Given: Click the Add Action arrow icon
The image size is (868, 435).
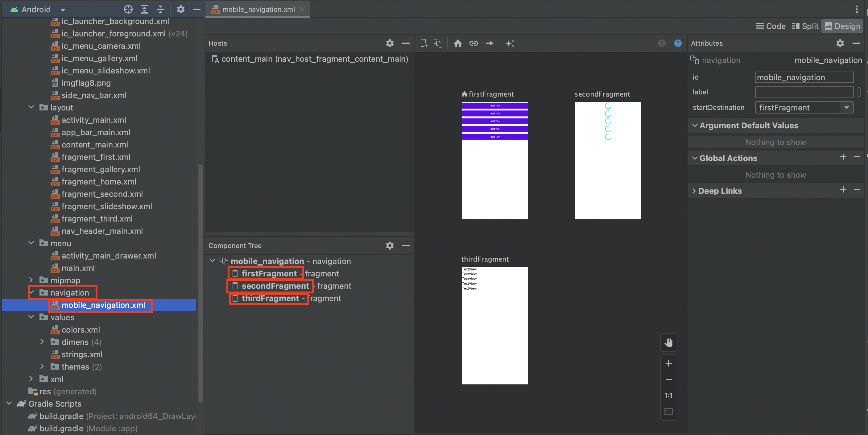Looking at the screenshot, I should 489,43.
